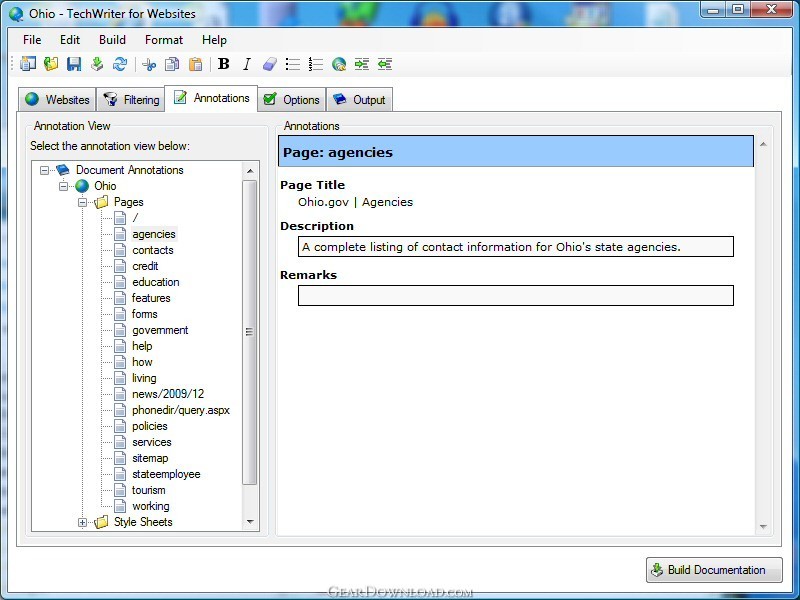800x600 pixels.
Task: Open the File menu
Action: [32, 40]
